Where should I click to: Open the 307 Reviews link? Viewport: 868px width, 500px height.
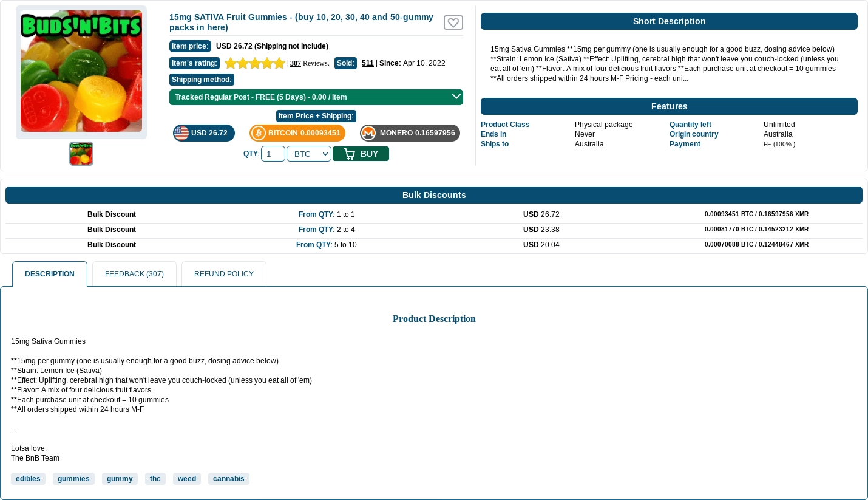click(x=296, y=63)
